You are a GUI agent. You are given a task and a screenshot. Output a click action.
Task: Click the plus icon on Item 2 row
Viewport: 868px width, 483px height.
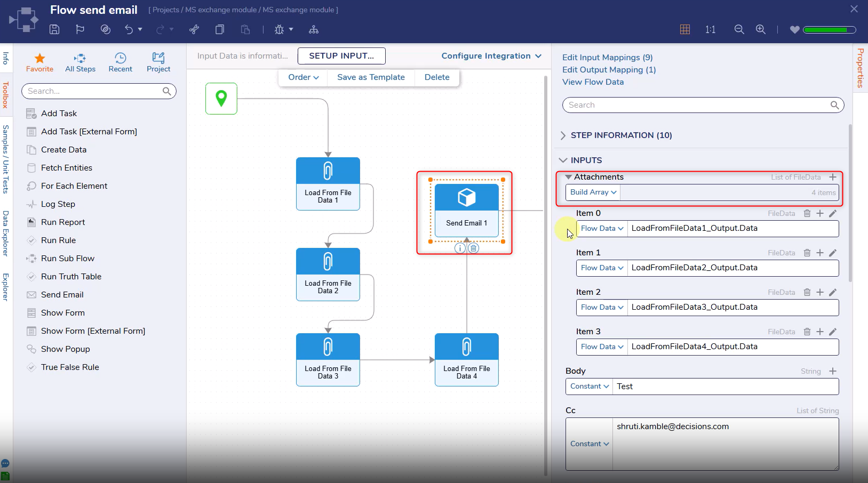click(820, 292)
